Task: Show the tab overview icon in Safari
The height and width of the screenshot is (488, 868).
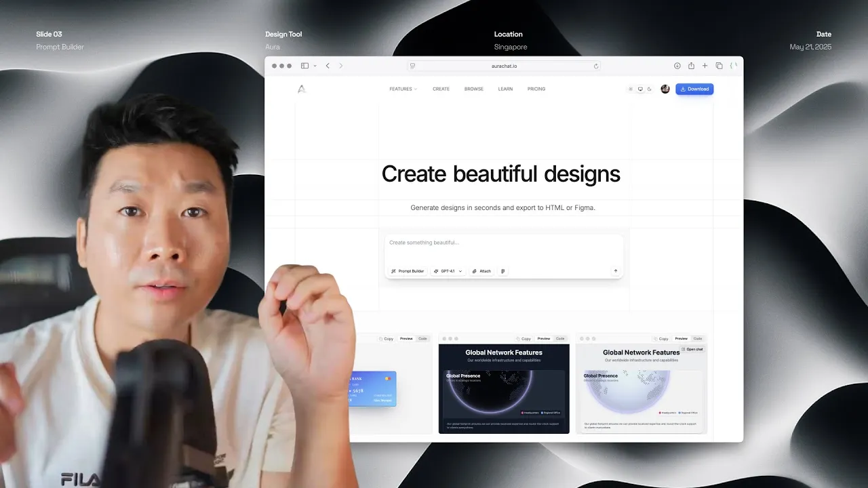Action: click(719, 66)
